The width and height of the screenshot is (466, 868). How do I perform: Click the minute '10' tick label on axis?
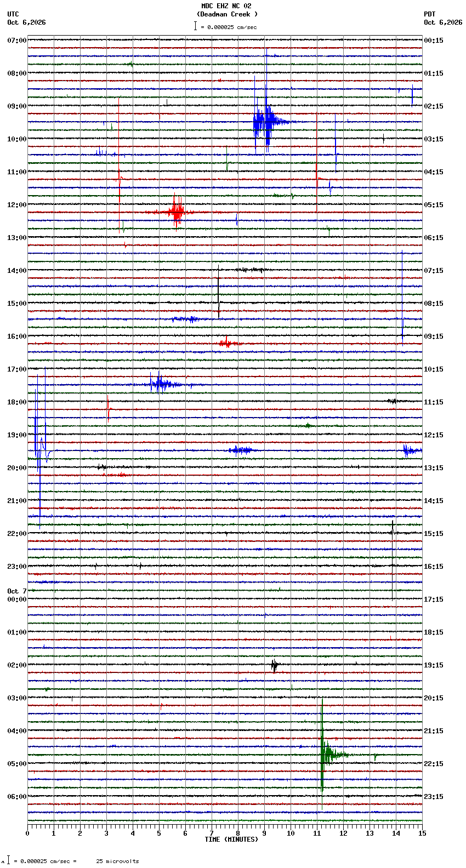click(291, 833)
